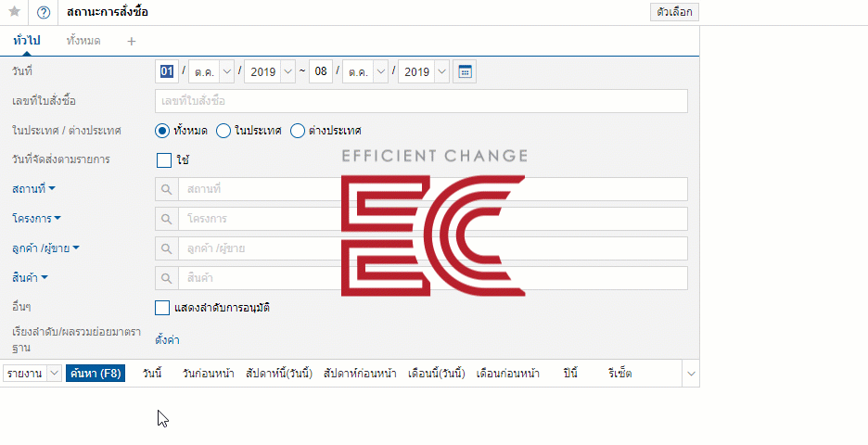The height and width of the screenshot is (445, 868).
Task: Click the สินค้า text input
Action: (x=433, y=278)
